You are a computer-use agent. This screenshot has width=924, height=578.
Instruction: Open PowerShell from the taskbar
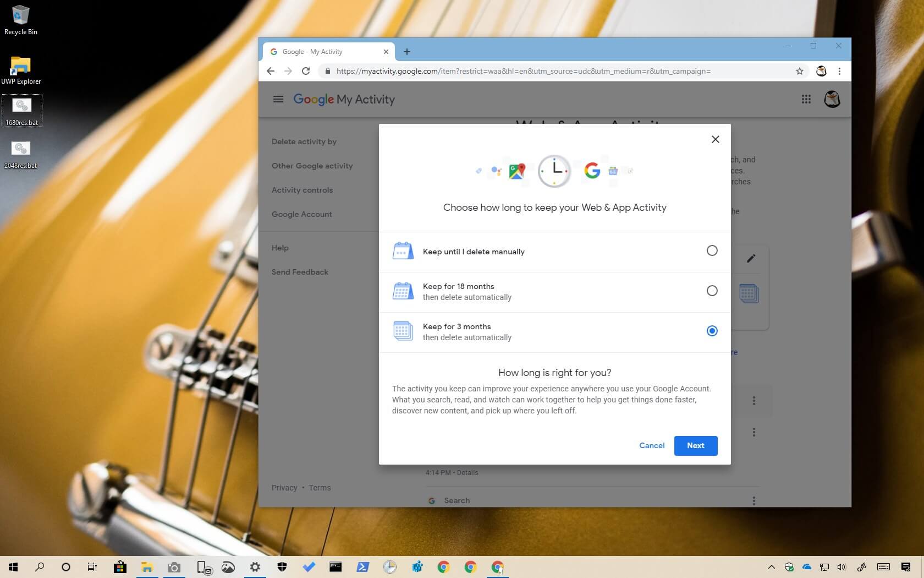tap(362, 566)
